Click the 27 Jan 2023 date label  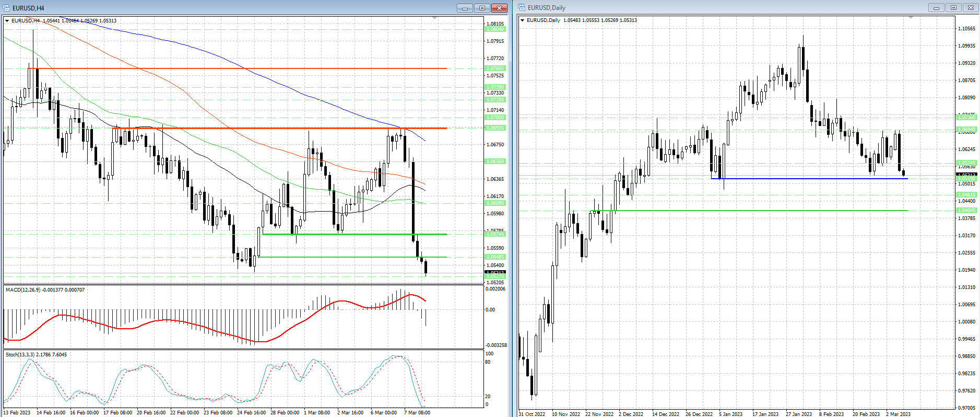coord(799,414)
